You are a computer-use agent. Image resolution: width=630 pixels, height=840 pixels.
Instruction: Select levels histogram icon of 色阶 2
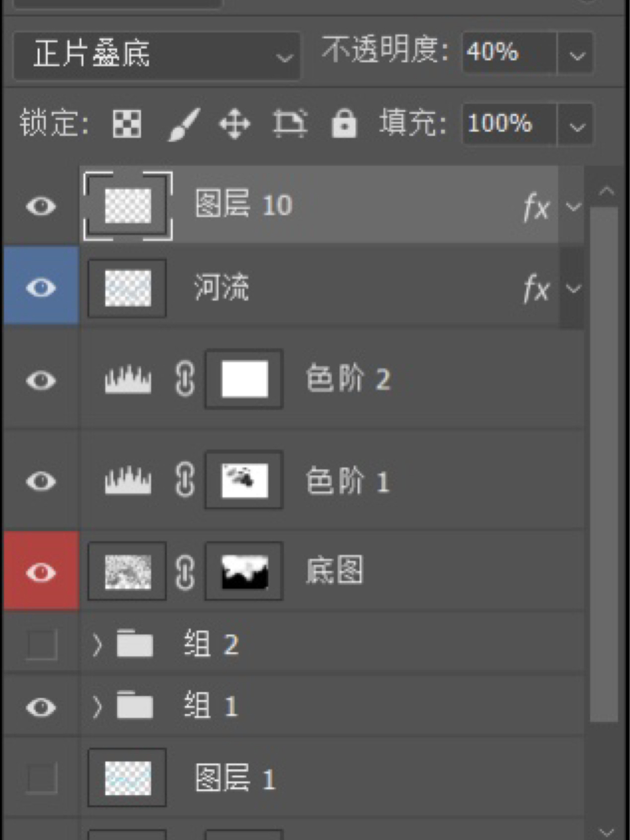pyautogui.click(x=128, y=379)
